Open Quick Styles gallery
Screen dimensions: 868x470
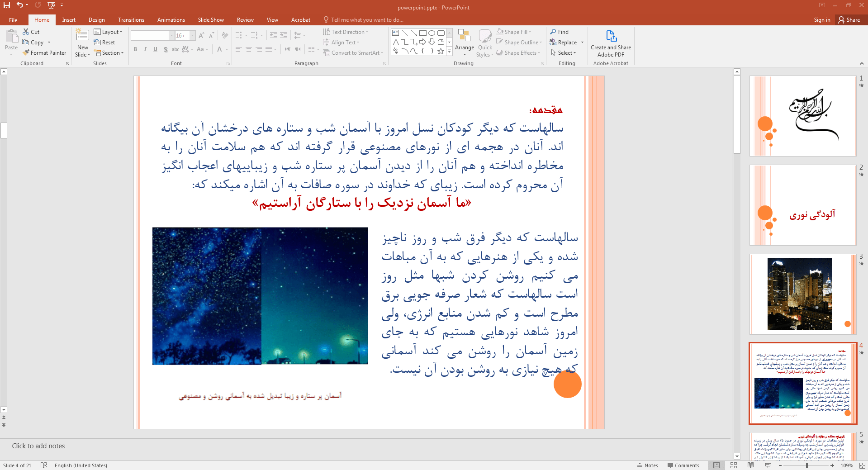coord(485,43)
